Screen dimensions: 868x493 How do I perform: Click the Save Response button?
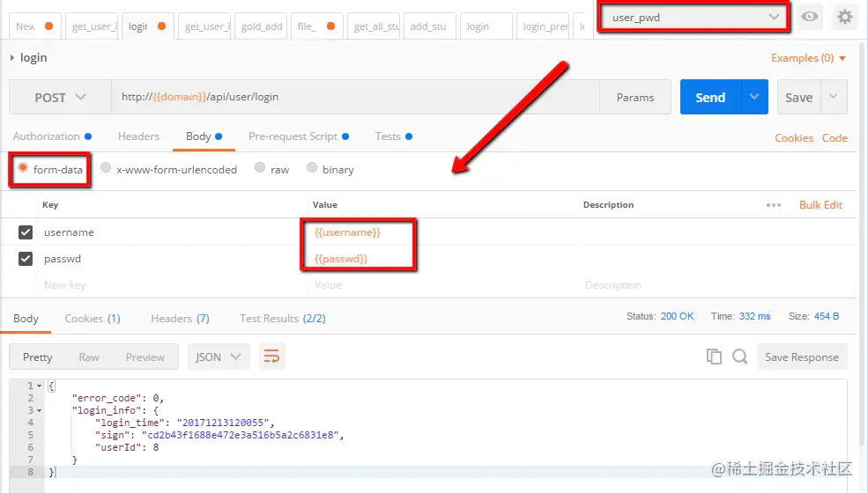coord(802,357)
